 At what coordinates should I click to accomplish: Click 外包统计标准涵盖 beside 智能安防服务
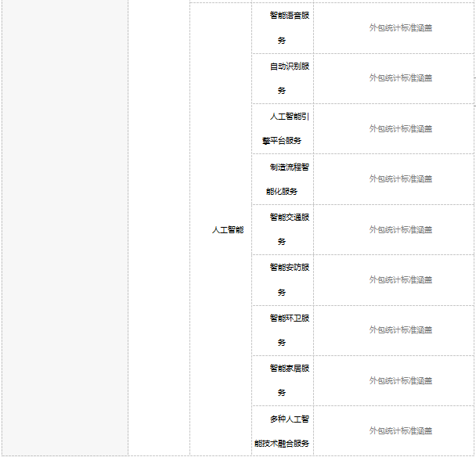pos(401,280)
